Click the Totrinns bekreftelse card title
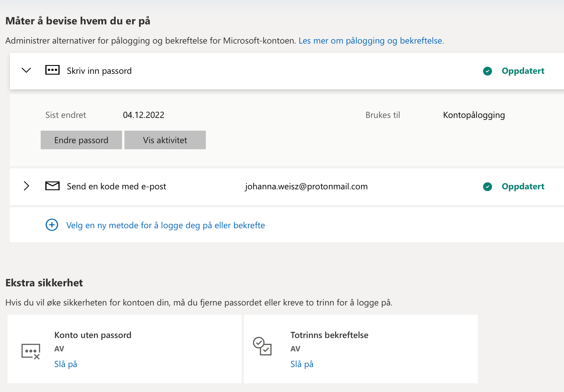This screenshot has width=564, height=392. click(329, 335)
